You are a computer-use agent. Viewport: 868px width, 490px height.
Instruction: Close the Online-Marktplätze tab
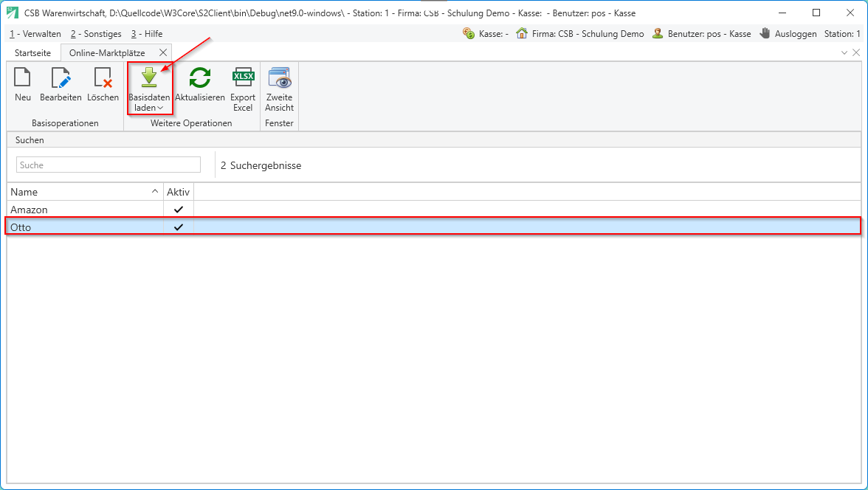point(162,52)
